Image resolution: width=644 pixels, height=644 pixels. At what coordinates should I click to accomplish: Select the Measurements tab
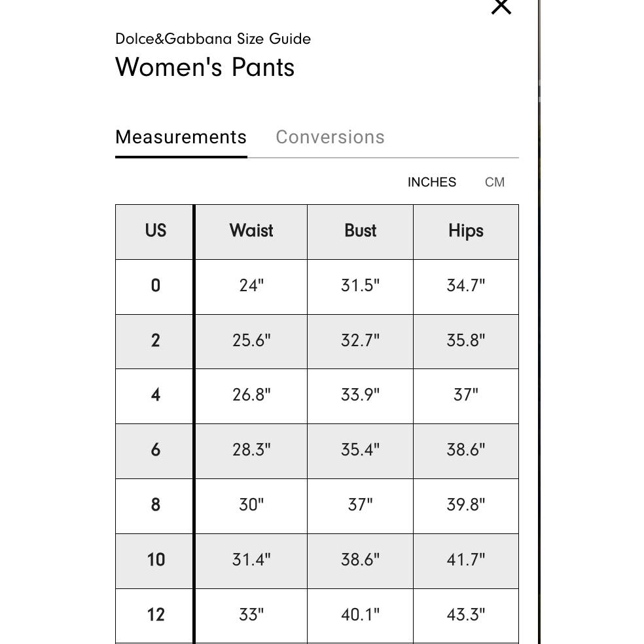point(181,137)
